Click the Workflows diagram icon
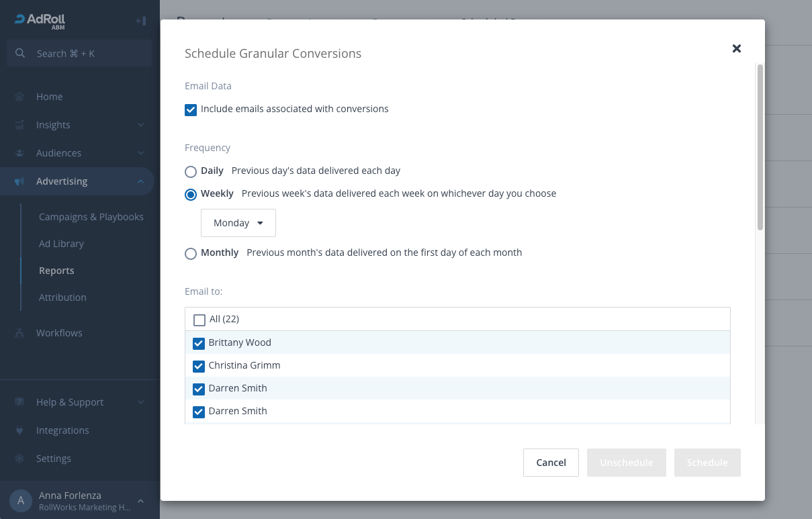Image resolution: width=812 pixels, height=519 pixels. click(x=20, y=333)
